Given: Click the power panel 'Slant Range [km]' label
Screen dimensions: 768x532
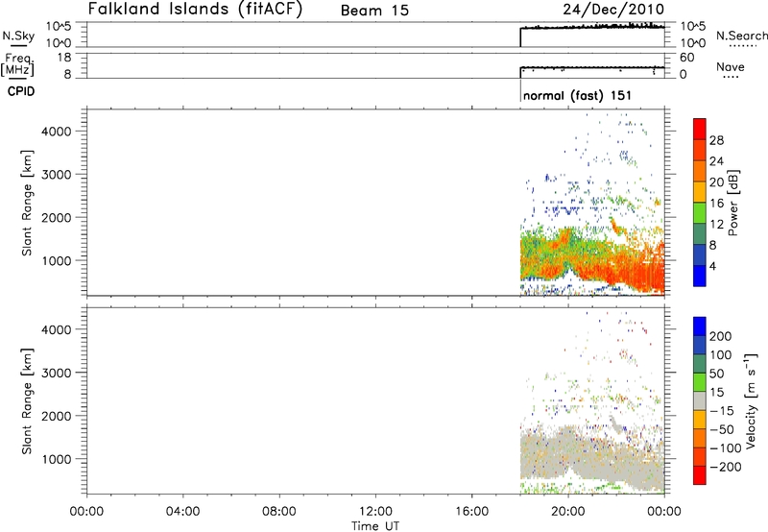Looking at the screenshot, I should [27, 203].
